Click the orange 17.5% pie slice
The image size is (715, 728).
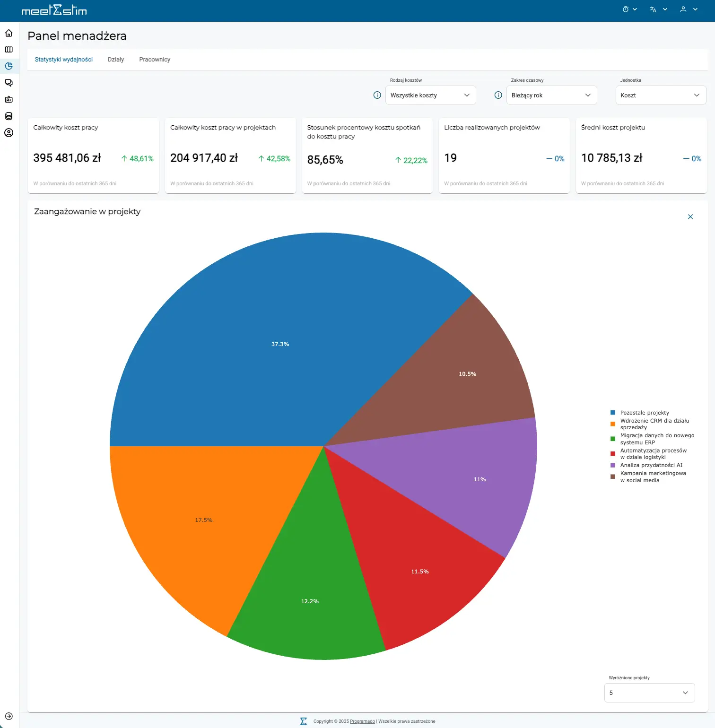coord(203,520)
